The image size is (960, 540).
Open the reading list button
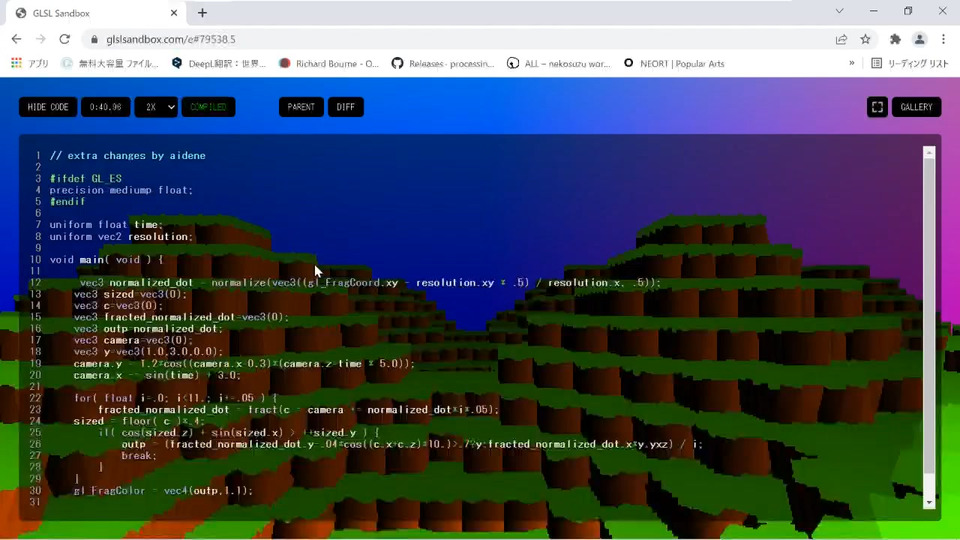910,63
